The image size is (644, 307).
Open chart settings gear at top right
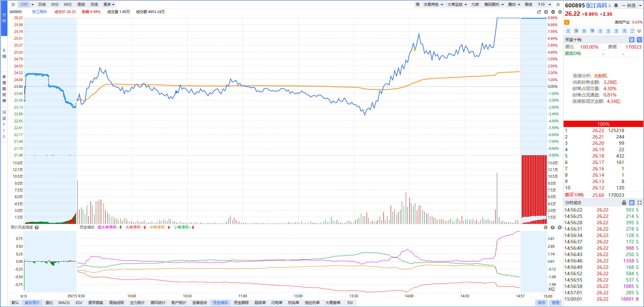[560, 12]
